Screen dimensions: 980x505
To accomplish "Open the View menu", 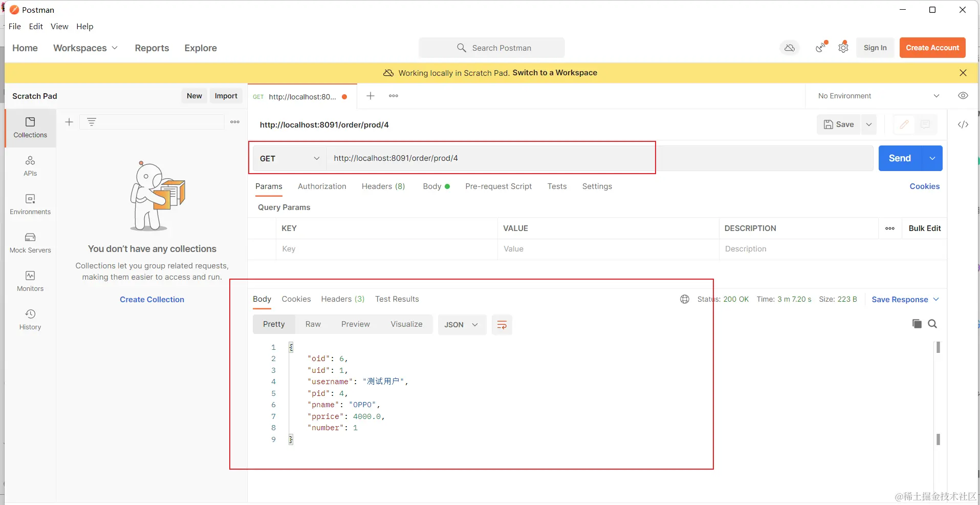I will pos(59,26).
